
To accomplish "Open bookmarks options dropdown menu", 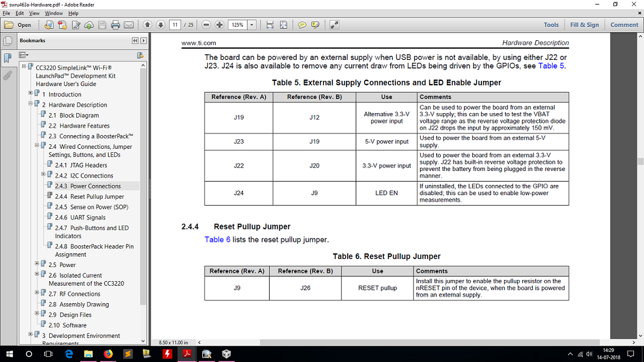I will tap(23, 55).
